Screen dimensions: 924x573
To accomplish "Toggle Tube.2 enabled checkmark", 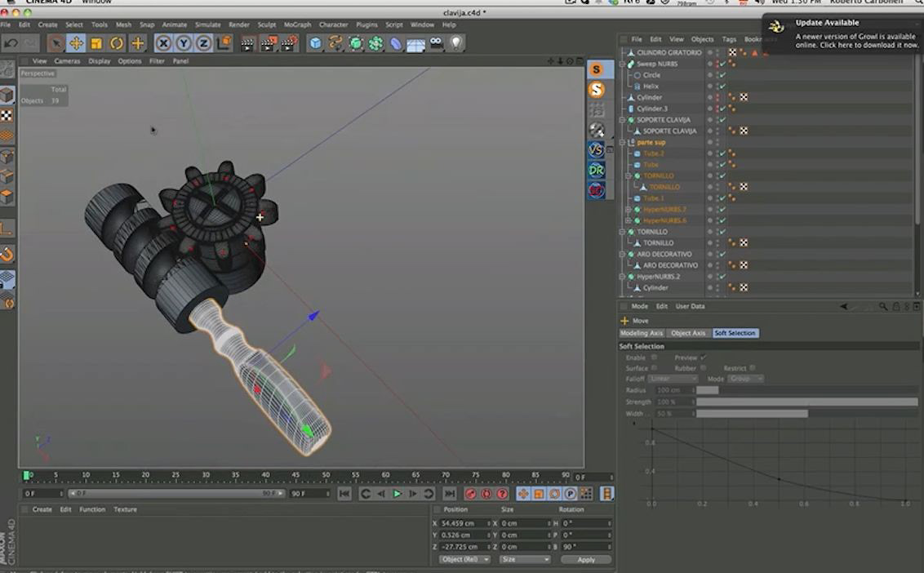I will (723, 153).
